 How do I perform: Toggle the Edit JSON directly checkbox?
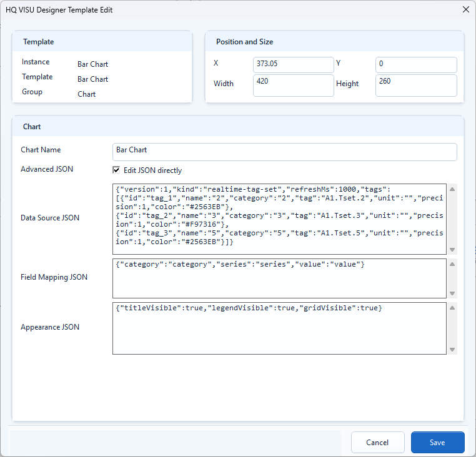pyautogui.click(x=116, y=170)
